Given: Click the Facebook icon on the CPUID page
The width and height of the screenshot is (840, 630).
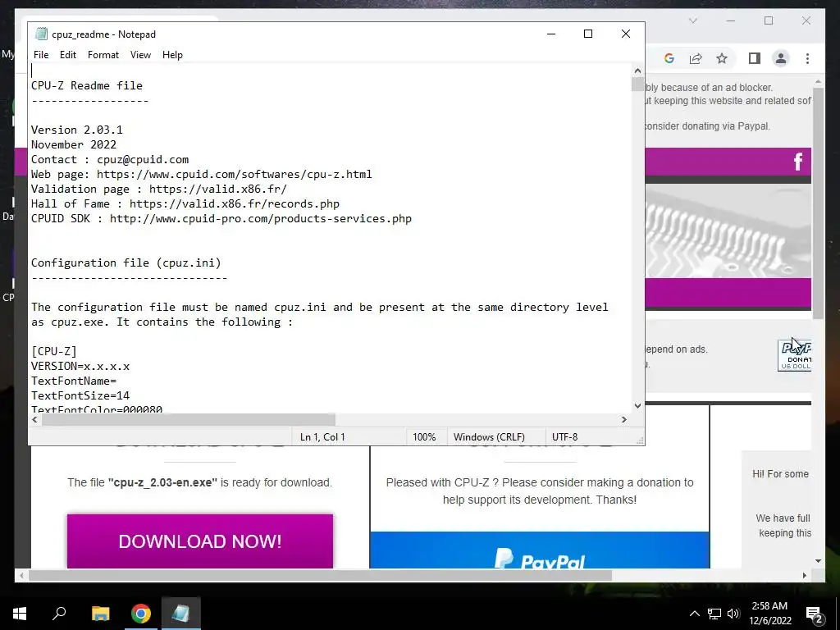Looking at the screenshot, I should coord(797,162).
